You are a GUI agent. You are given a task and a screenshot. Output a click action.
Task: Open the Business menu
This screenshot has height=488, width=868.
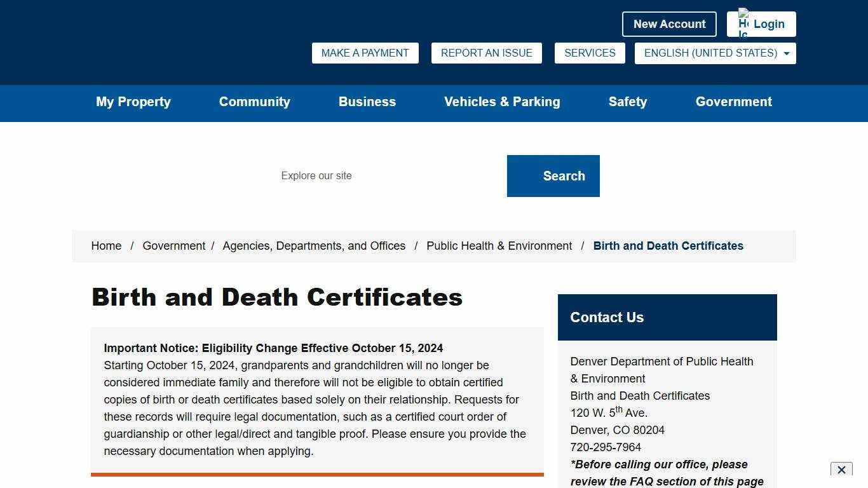click(367, 102)
